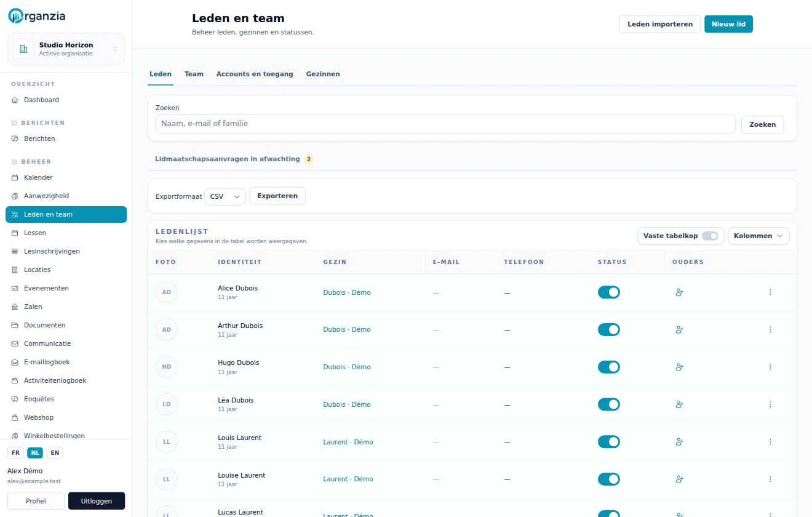This screenshot has width=812, height=517.
Task: Open the Dashboard sidebar item
Action: tap(66, 100)
